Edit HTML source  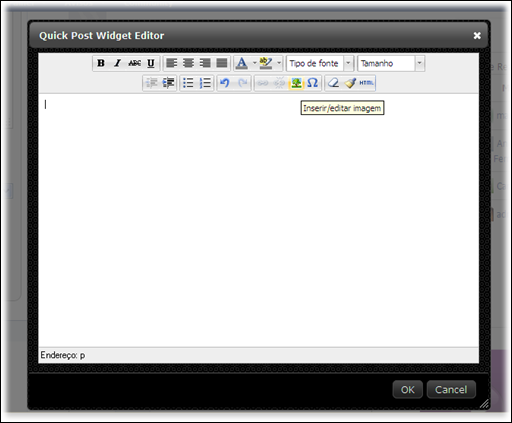[x=367, y=83]
